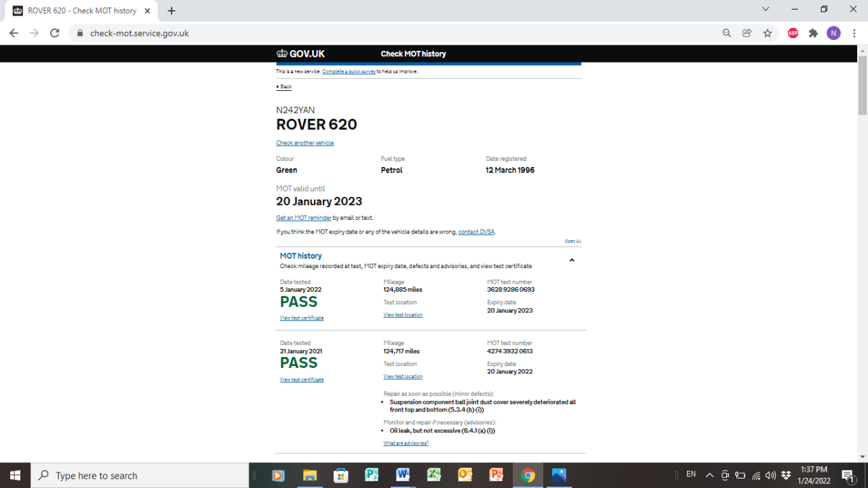Open Word from the taskbar
Image resolution: width=868 pixels, height=488 pixels.
click(403, 475)
